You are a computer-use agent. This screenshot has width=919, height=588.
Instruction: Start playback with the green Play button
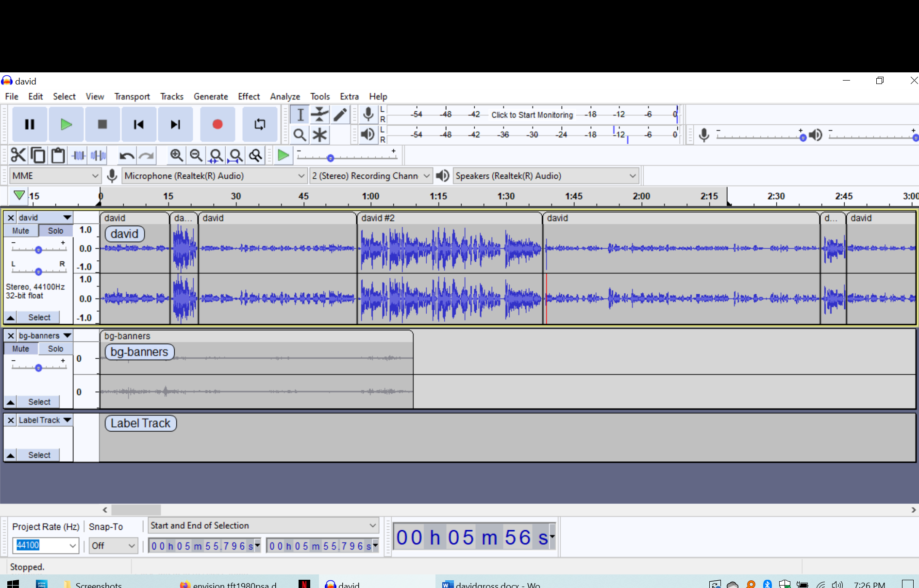[66, 124]
